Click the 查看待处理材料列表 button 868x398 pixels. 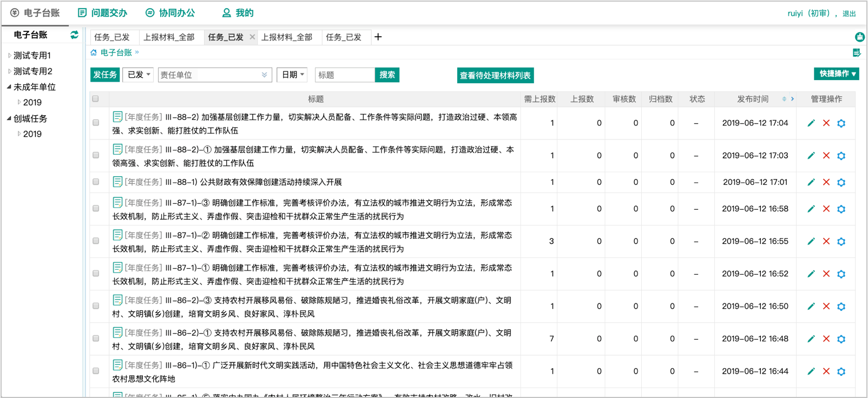click(x=495, y=75)
